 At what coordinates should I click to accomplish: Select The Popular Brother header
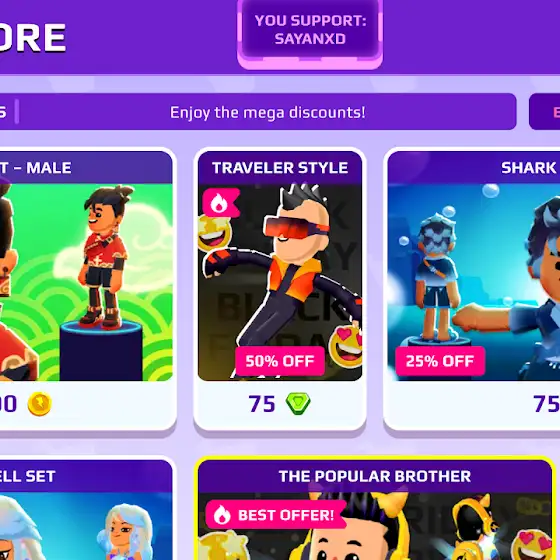375,476
